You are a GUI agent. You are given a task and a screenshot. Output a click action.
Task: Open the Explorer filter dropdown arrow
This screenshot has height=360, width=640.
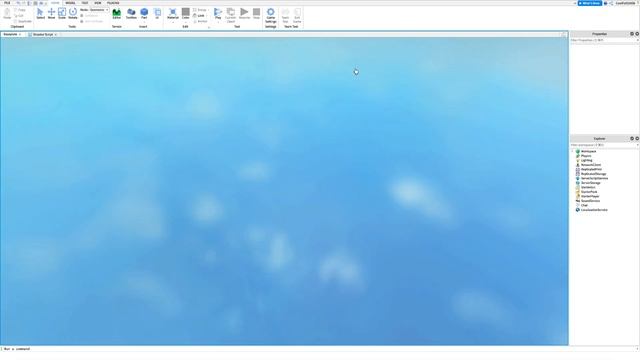point(637,145)
